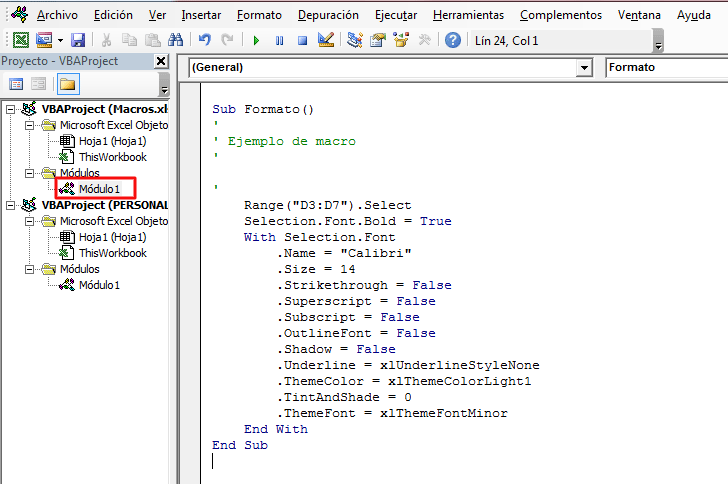The height and width of the screenshot is (484, 728).
Task: Click the blue Help question mark icon
Action: pyautogui.click(x=453, y=40)
